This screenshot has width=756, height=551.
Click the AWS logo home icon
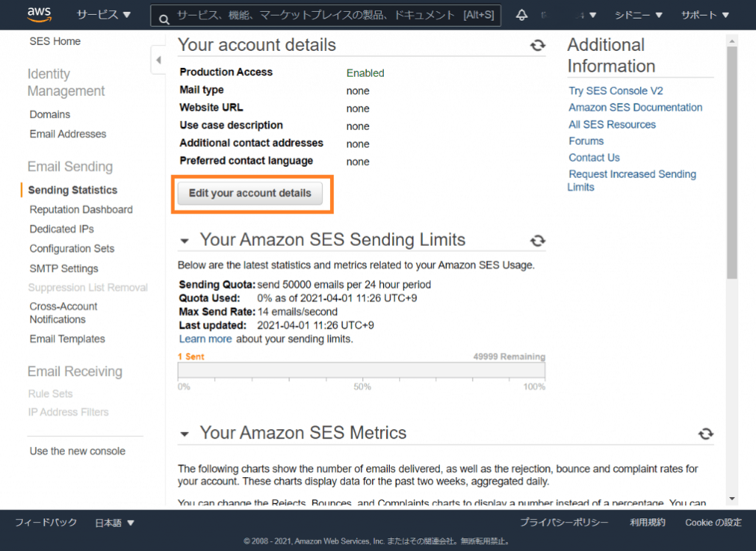[x=40, y=15]
